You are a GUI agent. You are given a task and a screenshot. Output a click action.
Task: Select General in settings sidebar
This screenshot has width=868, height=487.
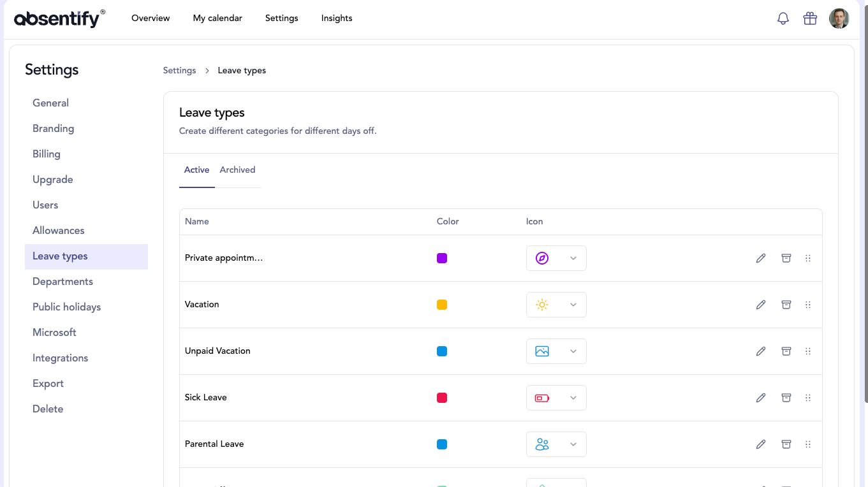(86, 103)
